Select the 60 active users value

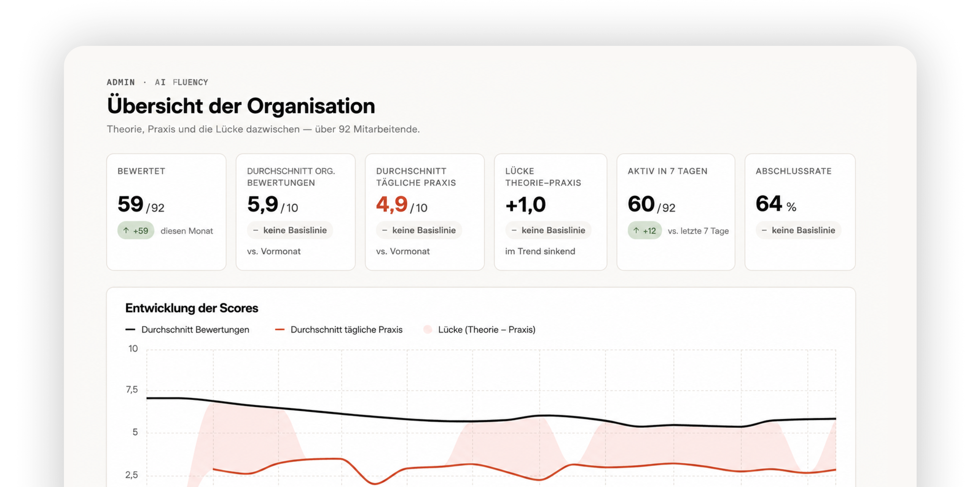(x=641, y=204)
